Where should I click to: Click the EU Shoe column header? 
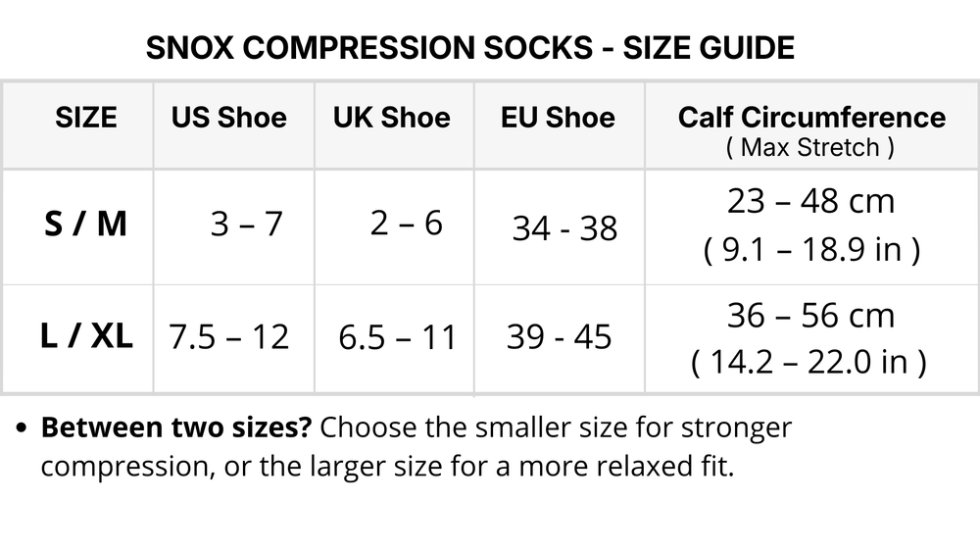(558, 118)
